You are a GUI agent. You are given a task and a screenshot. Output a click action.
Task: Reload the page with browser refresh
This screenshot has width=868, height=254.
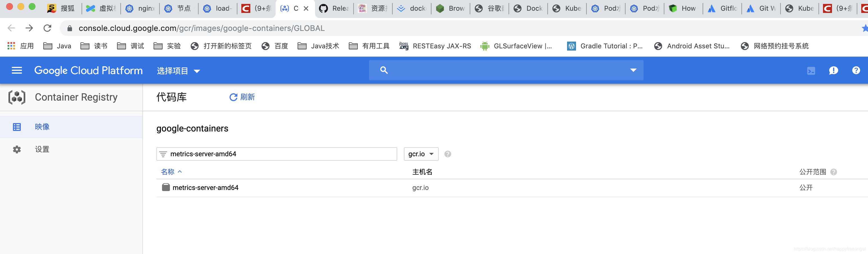coord(48,28)
